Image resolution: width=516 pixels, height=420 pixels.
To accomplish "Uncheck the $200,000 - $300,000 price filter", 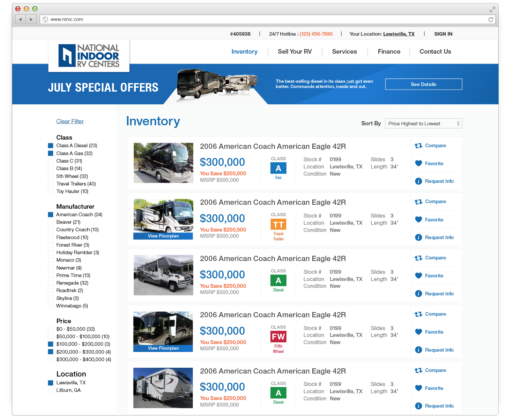I will click(50, 352).
